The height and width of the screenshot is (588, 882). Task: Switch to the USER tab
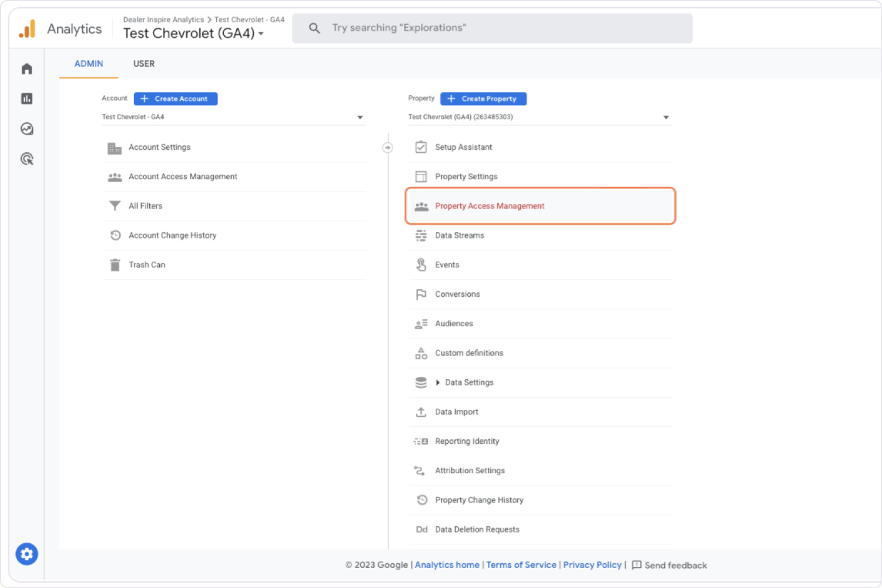(144, 64)
